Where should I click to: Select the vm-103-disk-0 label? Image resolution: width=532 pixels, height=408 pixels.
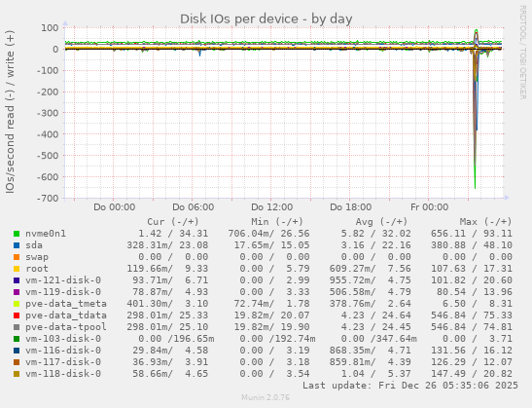pyautogui.click(x=63, y=339)
